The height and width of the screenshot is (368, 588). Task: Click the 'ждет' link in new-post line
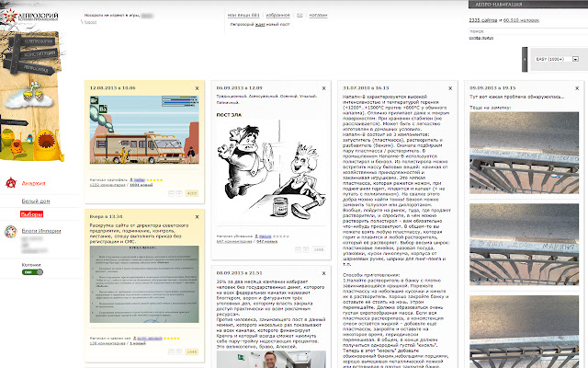point(260,25)
